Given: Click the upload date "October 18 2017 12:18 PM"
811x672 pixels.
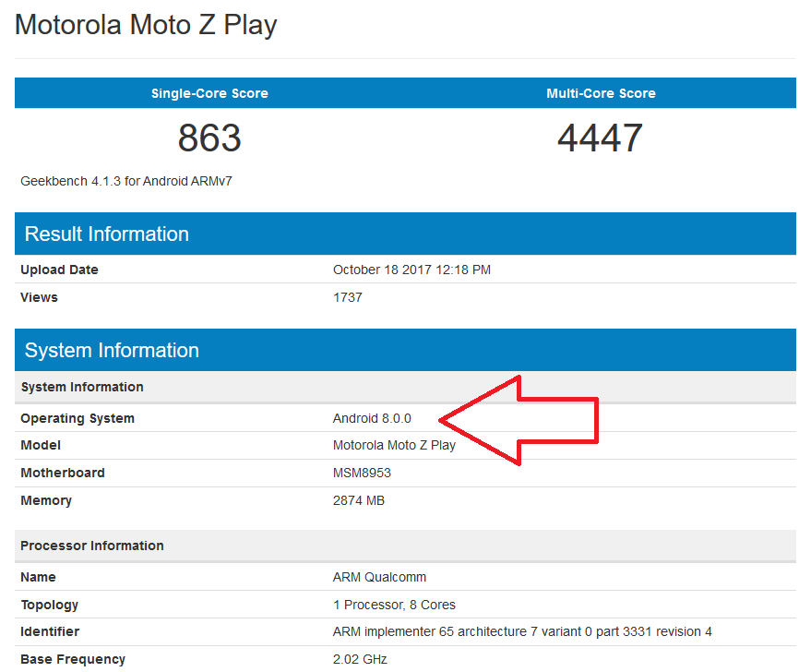Looking at the screenshot, I should coord(411,270).
